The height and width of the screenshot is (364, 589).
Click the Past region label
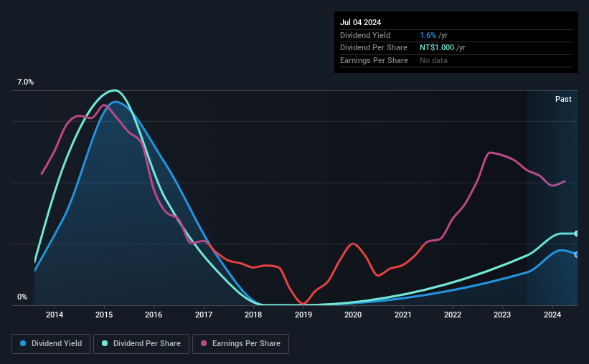pos(563,99)
